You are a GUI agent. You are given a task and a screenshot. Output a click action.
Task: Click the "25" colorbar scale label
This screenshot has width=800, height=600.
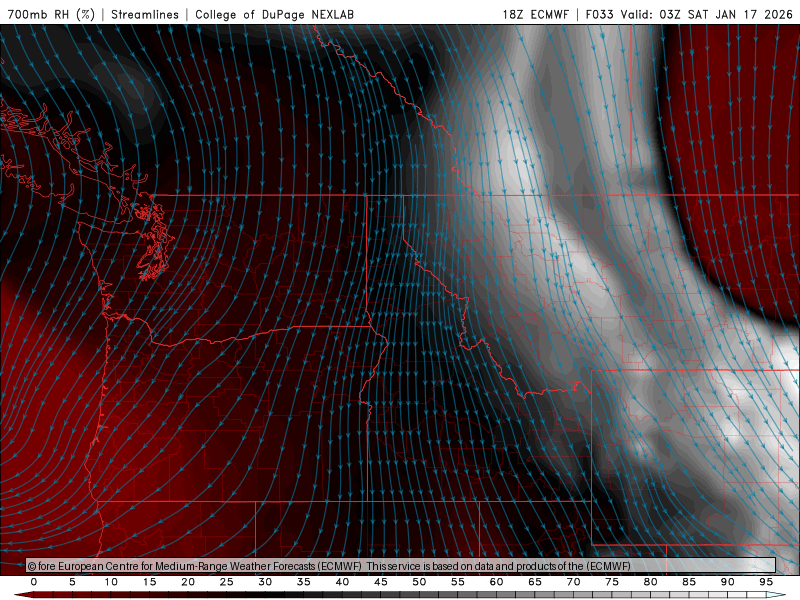[227, 582]
